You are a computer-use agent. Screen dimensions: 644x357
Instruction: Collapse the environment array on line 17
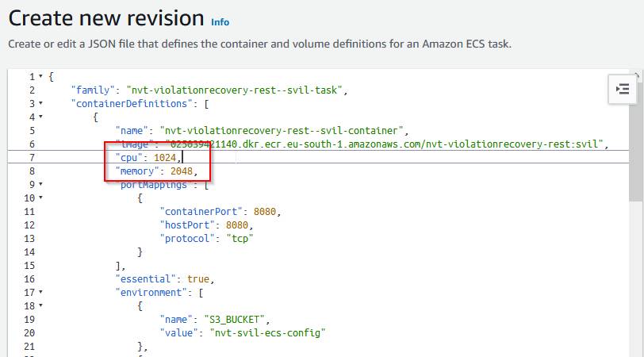click(40, 293)
